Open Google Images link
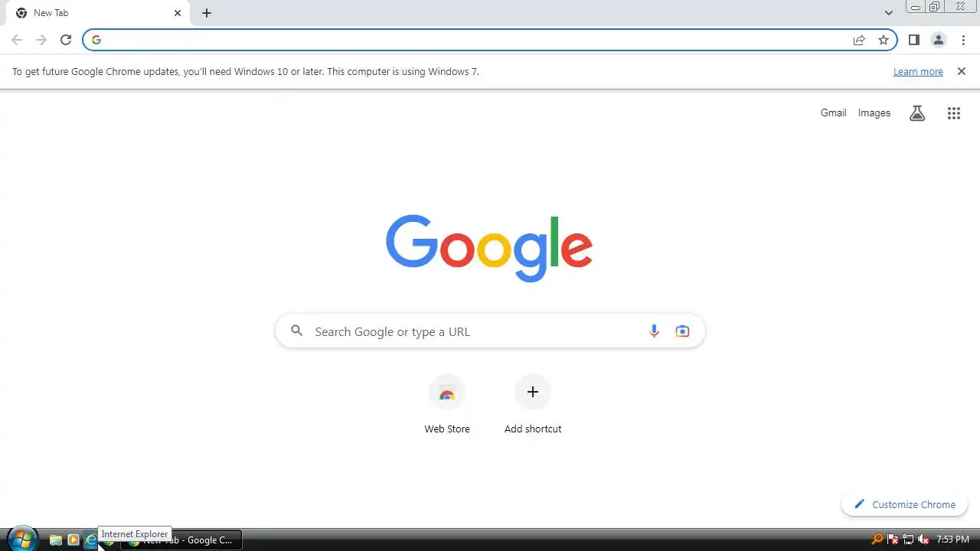 click(x=874, y=112)
